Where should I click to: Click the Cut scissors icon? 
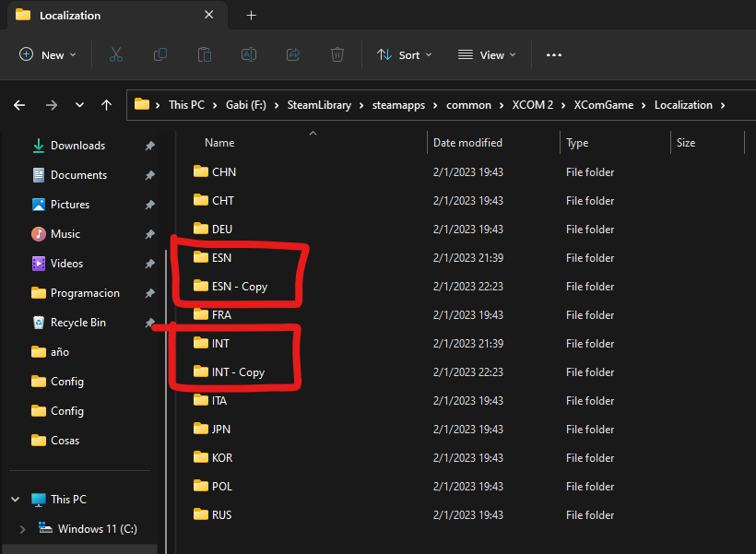(116, 55)
